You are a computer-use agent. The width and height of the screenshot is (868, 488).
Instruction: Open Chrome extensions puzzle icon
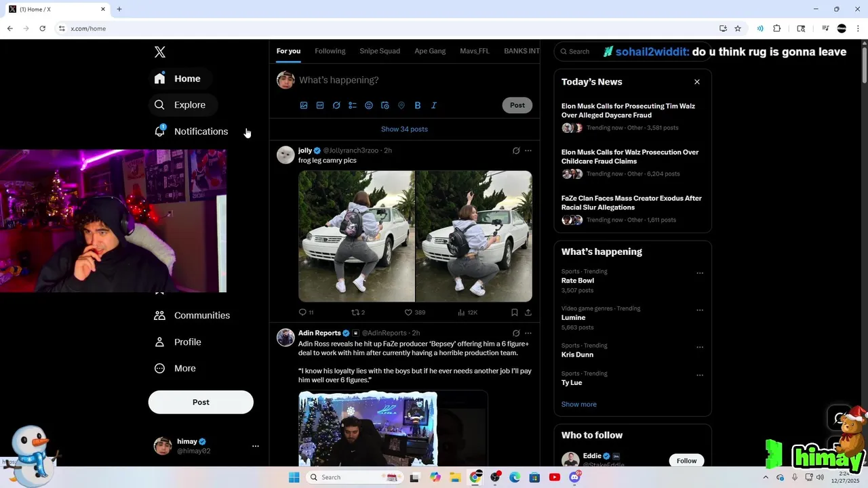click(x=777, y=28)
